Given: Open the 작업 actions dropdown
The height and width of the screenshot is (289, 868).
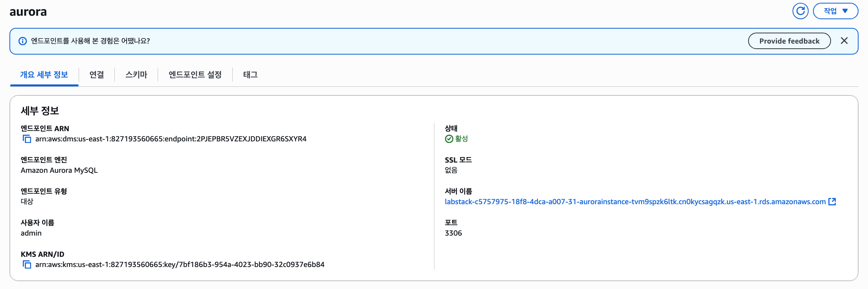Looking at the screenshot, I should (x=835, y=11).
